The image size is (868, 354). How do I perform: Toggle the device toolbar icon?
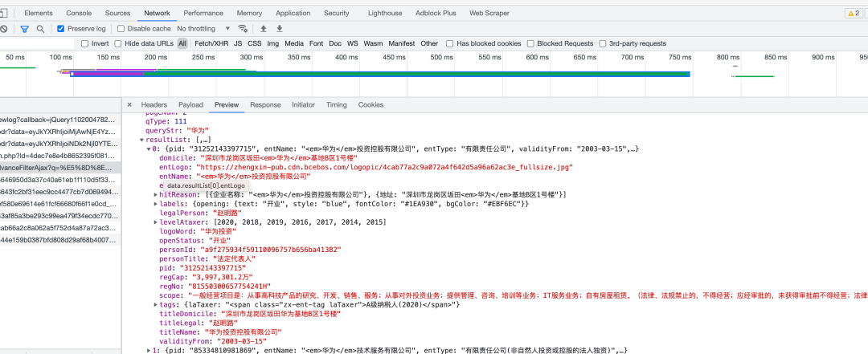[3, 14]
